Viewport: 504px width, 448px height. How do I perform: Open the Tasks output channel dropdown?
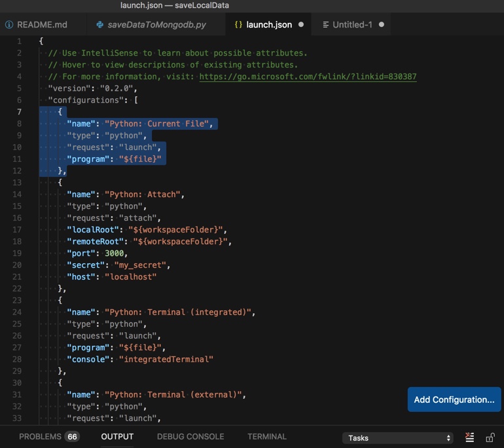tap(398, 438)
